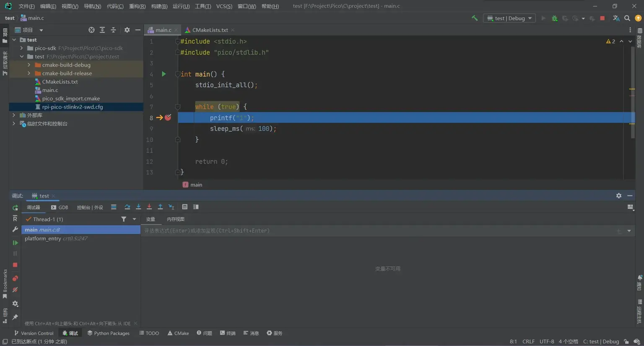
Task: Click the Evaluate Expression calculator icon
Action: [184, 207]
